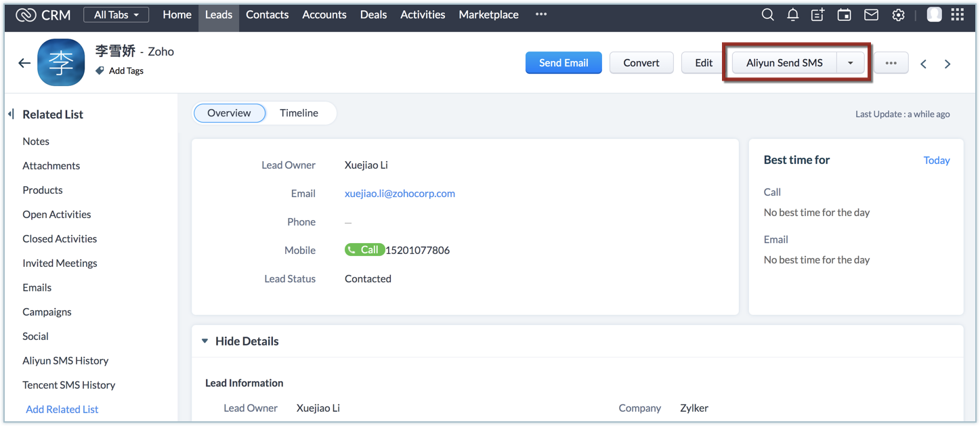Click the Zoho CRM logo icon
980x426 pixels.
(x=26, y=15)
